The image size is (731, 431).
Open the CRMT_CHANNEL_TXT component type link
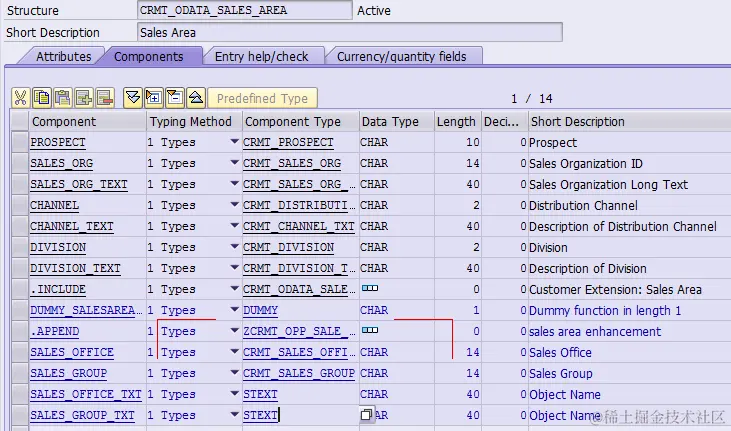coord(299,226)
